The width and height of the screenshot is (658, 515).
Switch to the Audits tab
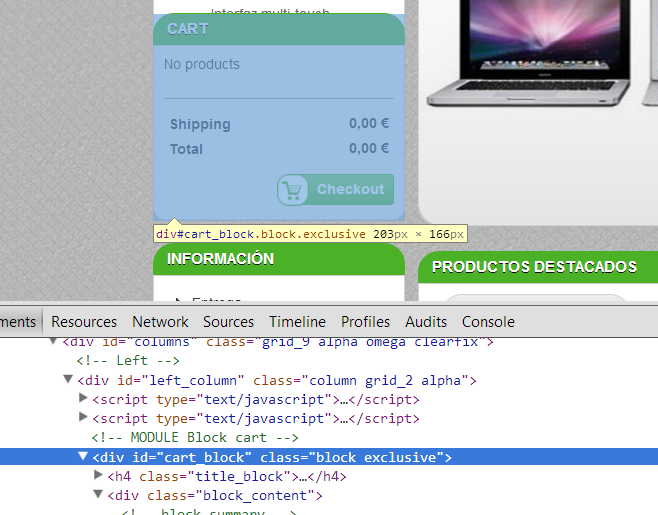click(x=426, y=322)
